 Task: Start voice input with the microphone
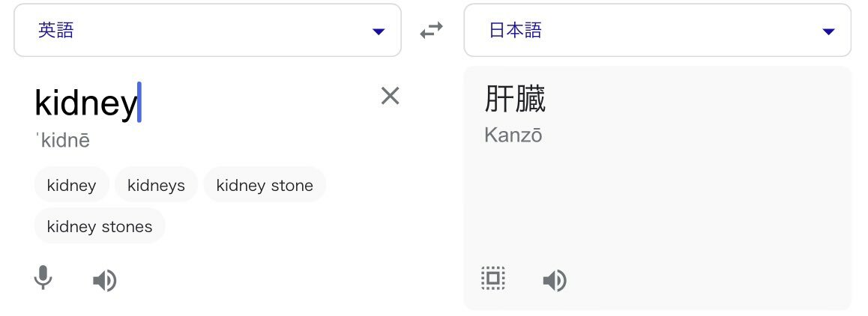(43, 279)
